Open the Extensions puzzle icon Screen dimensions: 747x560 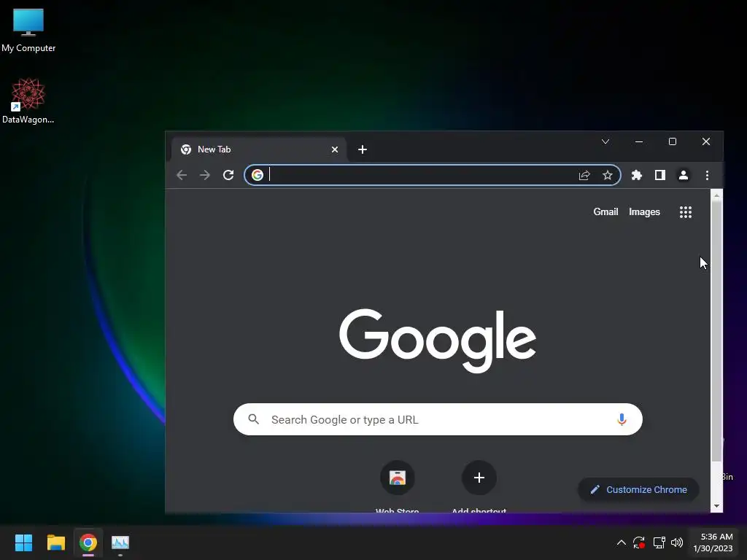[x=636, y=175]
